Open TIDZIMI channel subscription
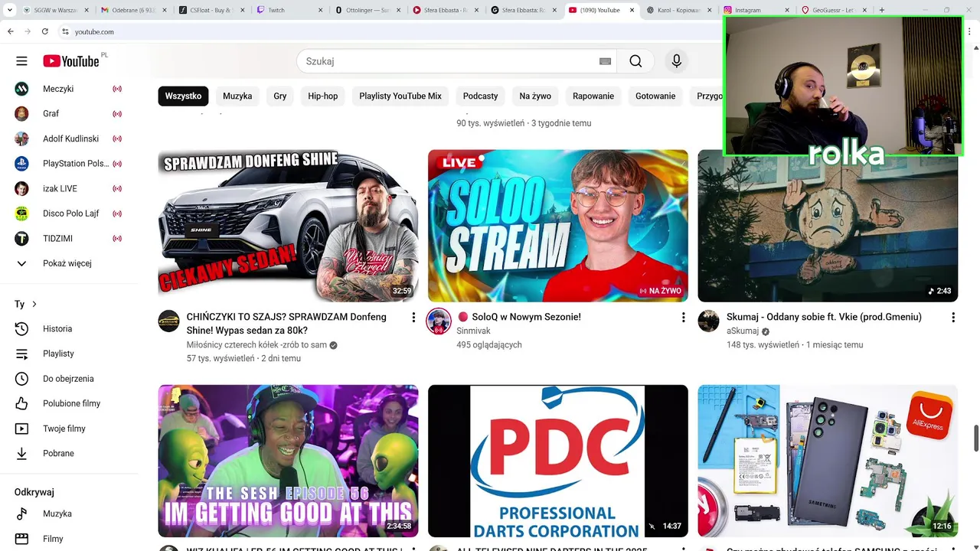Image resolution: width=980 pixels, height=551 pixels. tap(69, 238)
